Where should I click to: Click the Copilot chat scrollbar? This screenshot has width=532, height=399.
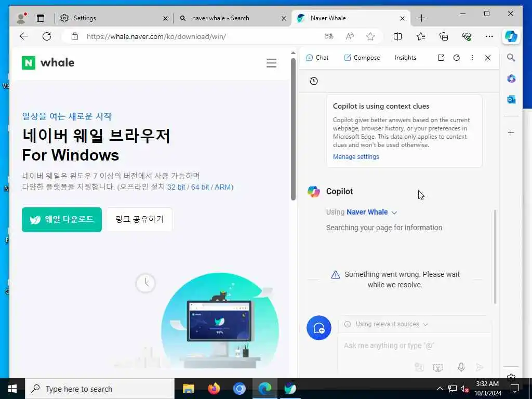[x=495, y=257]
